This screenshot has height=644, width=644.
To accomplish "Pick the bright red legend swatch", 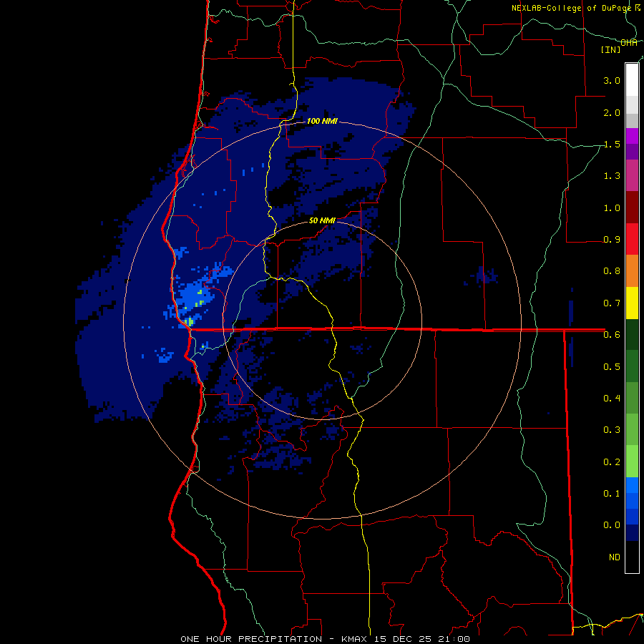I will 632,239.
